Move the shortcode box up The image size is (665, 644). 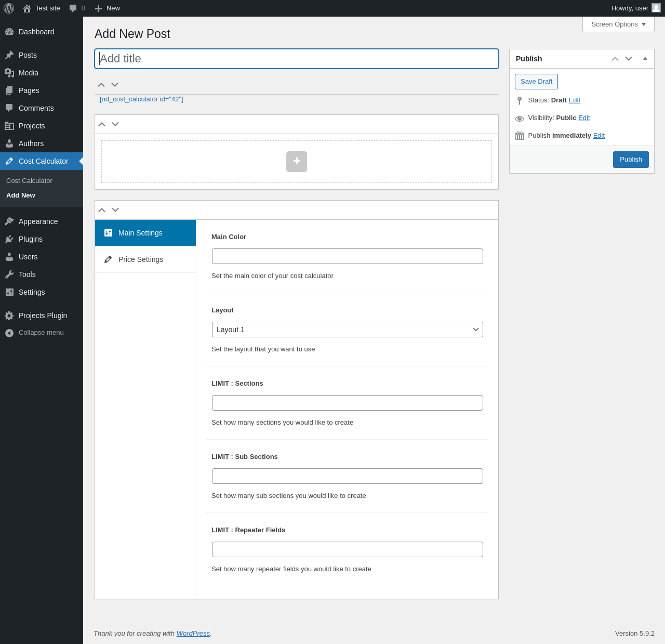pyautogui.click(x=101, y=85)
